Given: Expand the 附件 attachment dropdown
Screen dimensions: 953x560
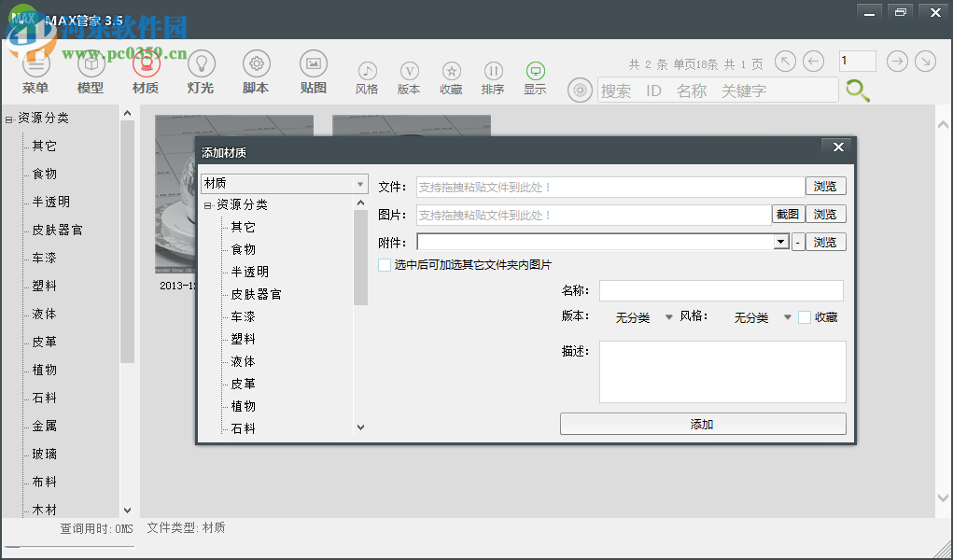Looking at the screenshot, I should pos(781,241).
